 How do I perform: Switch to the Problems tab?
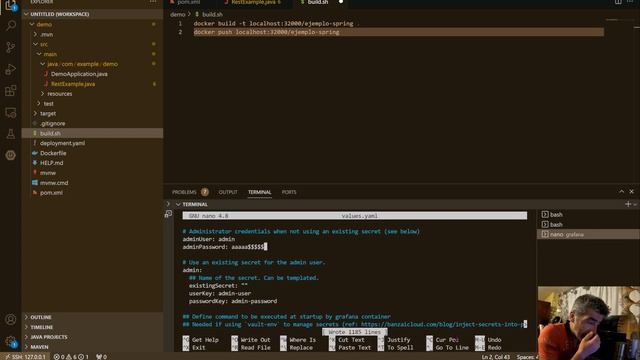click(x=190, y=192)
